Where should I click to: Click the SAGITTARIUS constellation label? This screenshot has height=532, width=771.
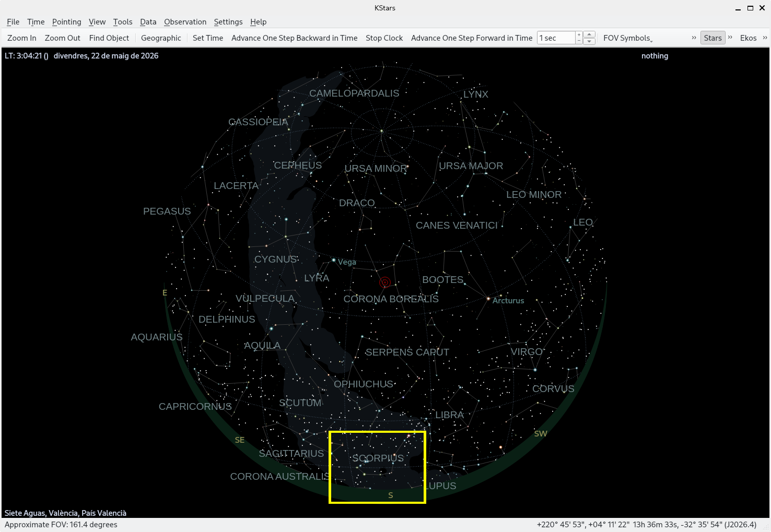291,454
